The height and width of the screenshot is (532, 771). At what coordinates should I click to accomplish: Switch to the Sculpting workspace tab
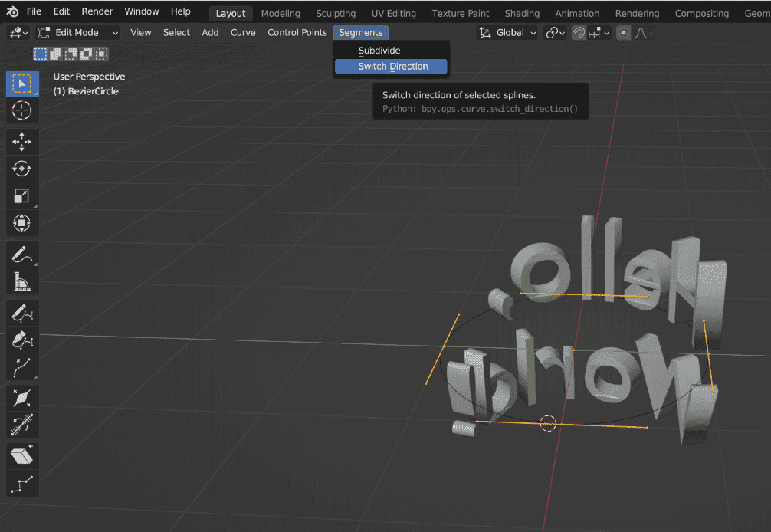pos(336,14)
